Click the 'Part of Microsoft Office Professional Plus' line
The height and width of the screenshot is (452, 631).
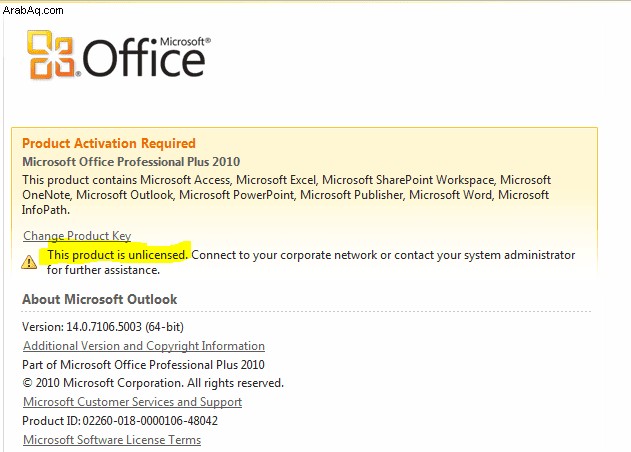point(143,364)
